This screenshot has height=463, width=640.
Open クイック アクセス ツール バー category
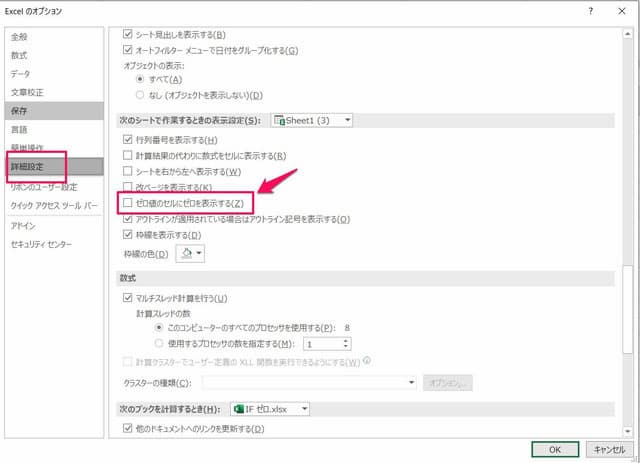[x=54, y=205]
